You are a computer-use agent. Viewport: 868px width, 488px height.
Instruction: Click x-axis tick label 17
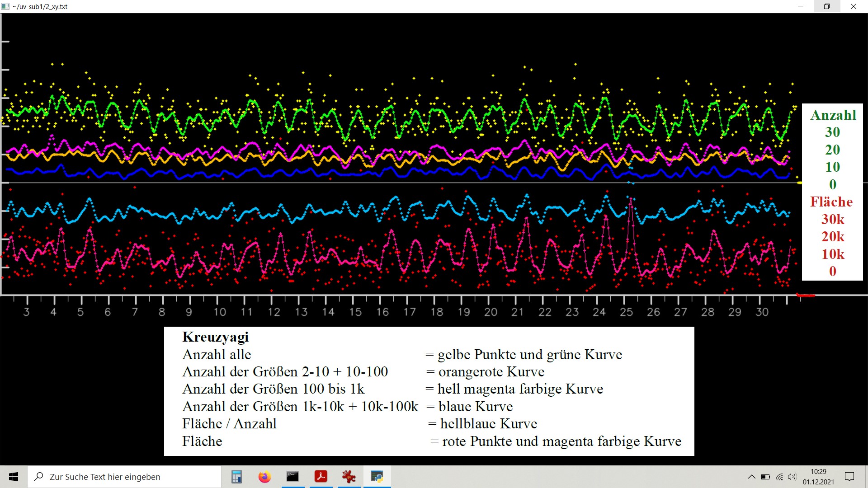coord(410,312)
